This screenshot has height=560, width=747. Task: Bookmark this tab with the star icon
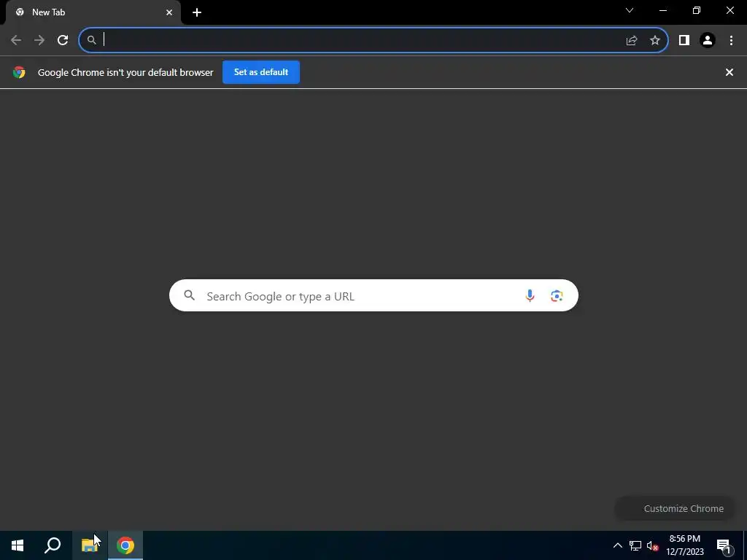pyautogui.click(x=655, y=40)
